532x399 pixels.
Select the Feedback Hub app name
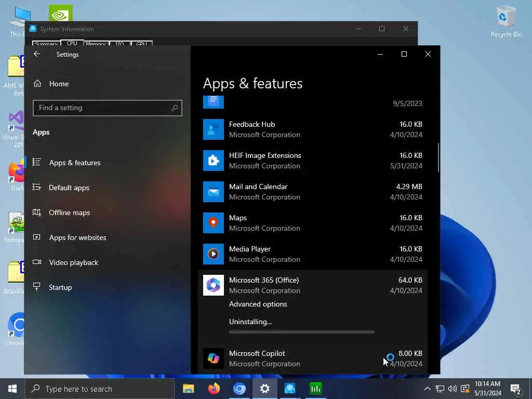pyautogui.click(x=252, y=124)
